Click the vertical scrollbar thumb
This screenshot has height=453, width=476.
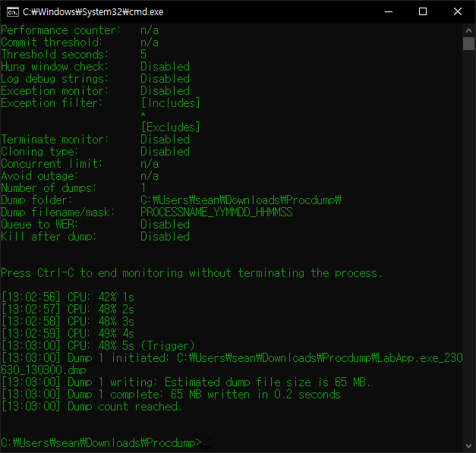[x=468, y=43]
